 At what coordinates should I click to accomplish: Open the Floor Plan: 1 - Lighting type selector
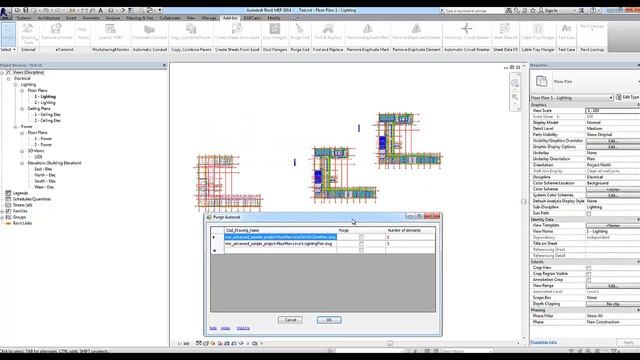pos(571,98)
